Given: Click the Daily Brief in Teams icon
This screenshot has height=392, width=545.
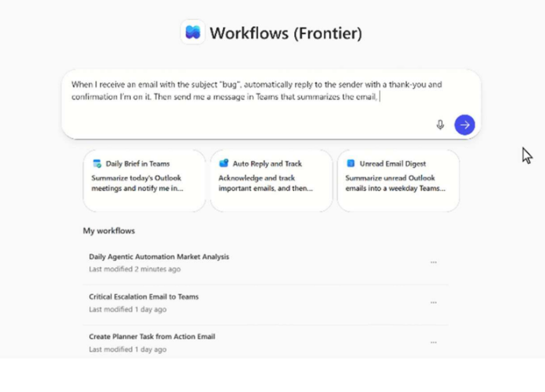Looking at the screenshot, I should pos(98,164).
